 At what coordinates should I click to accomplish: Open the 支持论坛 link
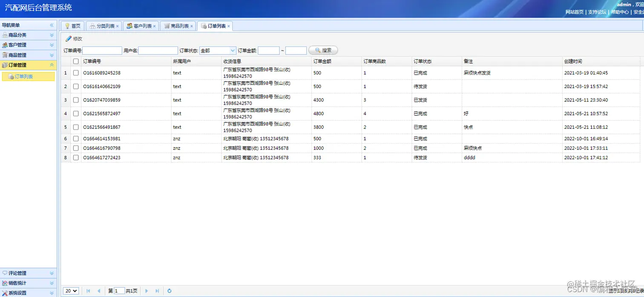[597, 12]
